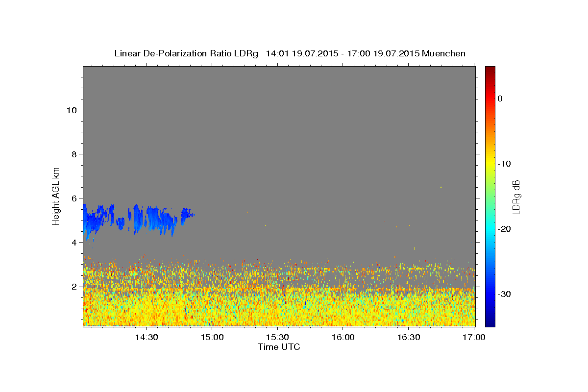Click the 15:30 time tick label

278,337
